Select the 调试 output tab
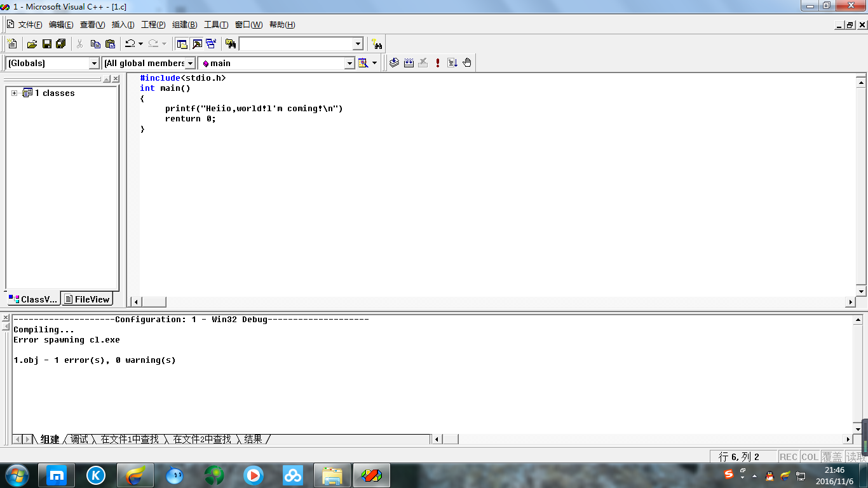Viewport: 868px width, 488px height. click(x=79, y=439)
